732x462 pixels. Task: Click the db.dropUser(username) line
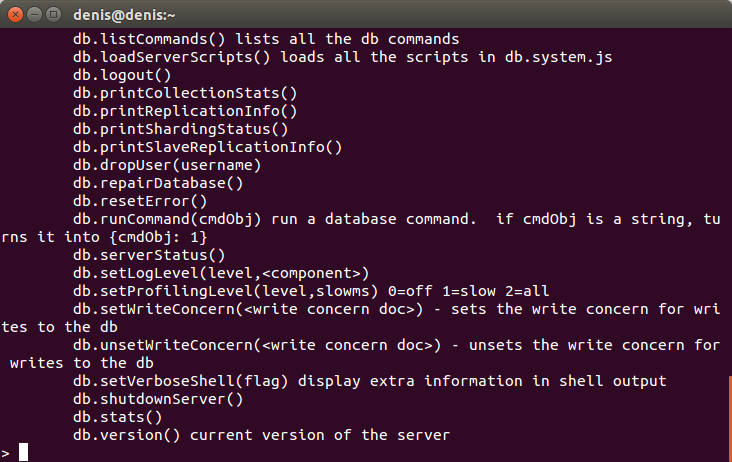coord(167,165)
